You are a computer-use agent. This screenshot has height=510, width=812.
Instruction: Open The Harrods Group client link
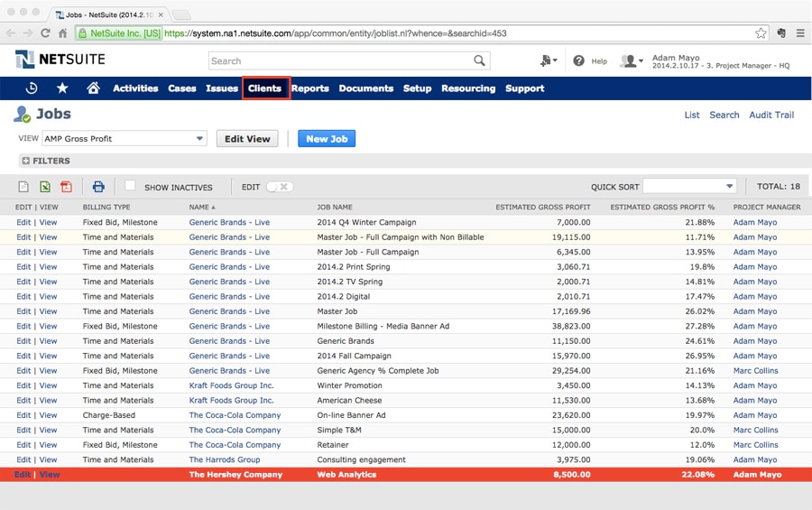point(225,459)
